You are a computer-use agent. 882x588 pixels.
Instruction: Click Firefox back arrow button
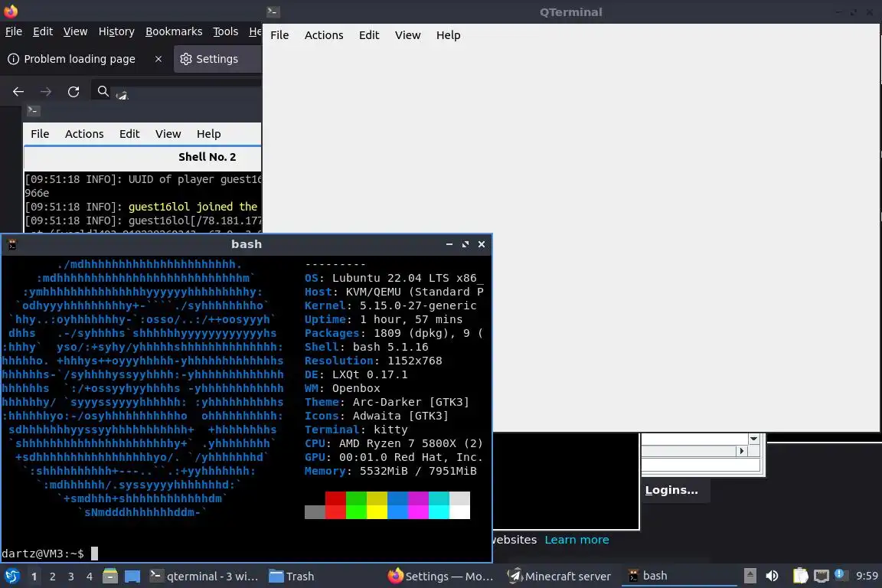[18, 91]
